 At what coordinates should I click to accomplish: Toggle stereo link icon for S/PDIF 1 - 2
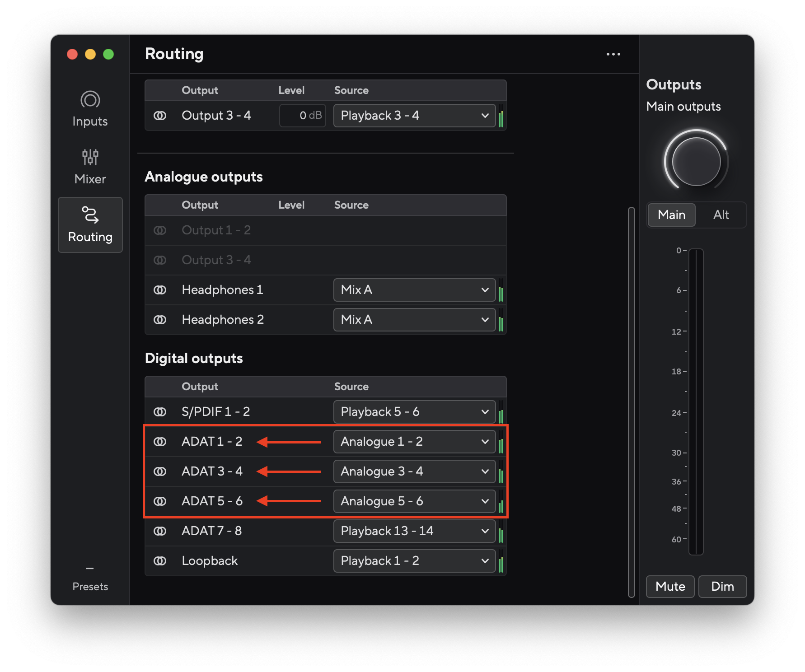160,412
